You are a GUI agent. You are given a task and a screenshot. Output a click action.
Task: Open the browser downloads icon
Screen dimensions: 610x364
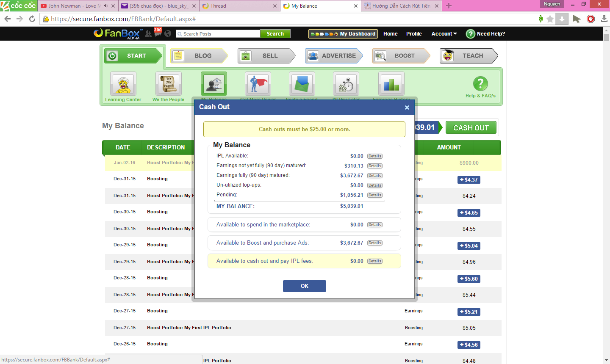[x=604, y=19]
